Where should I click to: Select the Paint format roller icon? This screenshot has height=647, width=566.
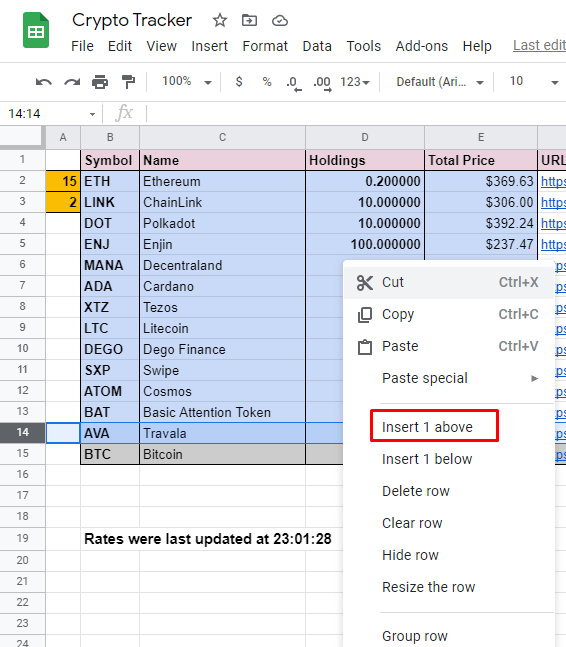pyautogui.click(x=128, y=82)
